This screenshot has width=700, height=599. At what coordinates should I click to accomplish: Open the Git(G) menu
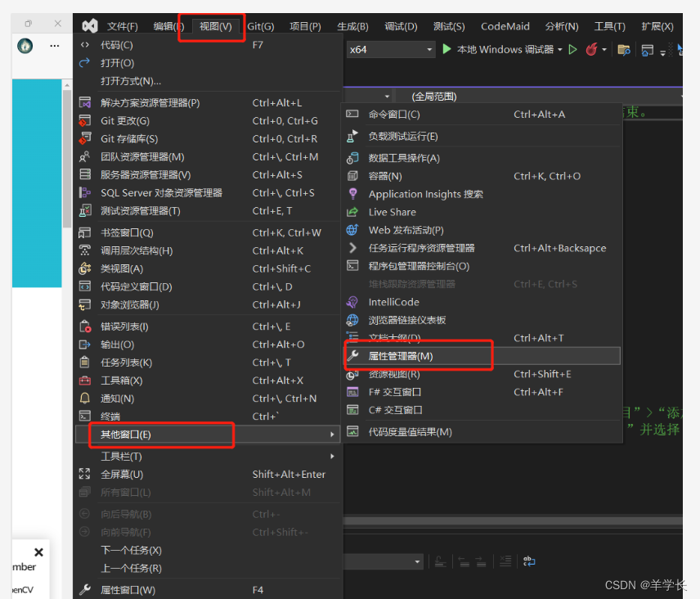(260, 25)
